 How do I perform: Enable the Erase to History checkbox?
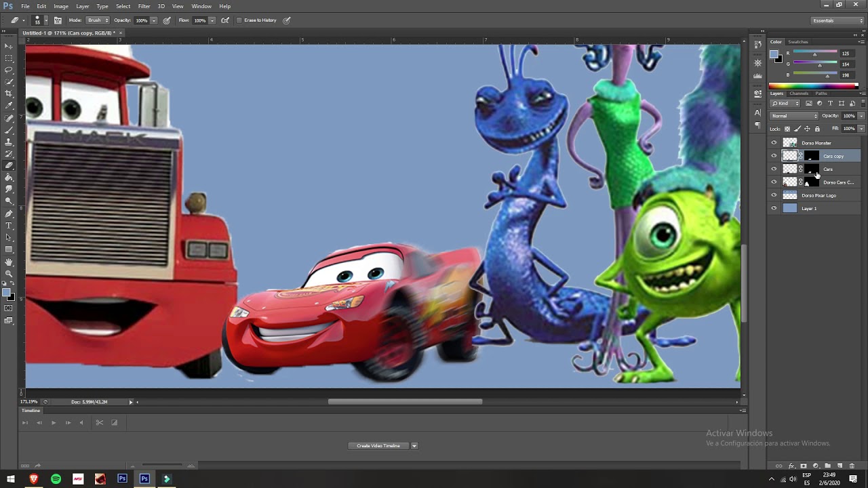(x=239, y=20)
